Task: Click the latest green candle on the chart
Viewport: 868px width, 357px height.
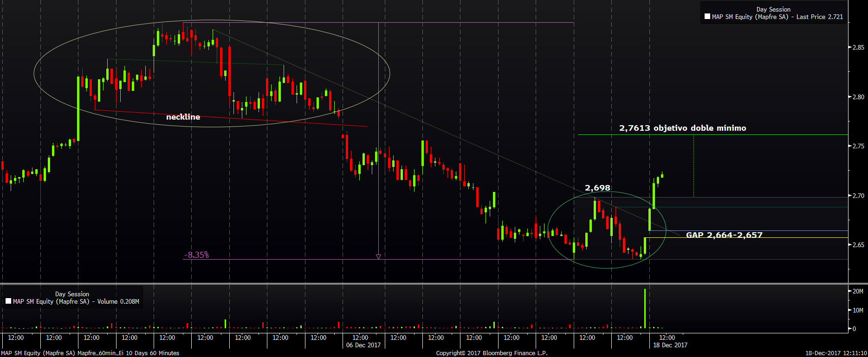Action: point(662,175)
